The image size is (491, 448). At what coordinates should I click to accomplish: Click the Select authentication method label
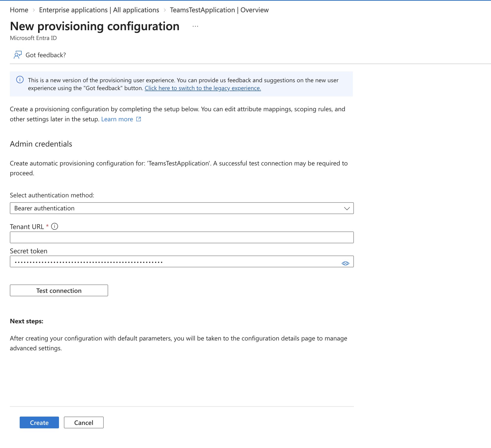tap(52, 195)
